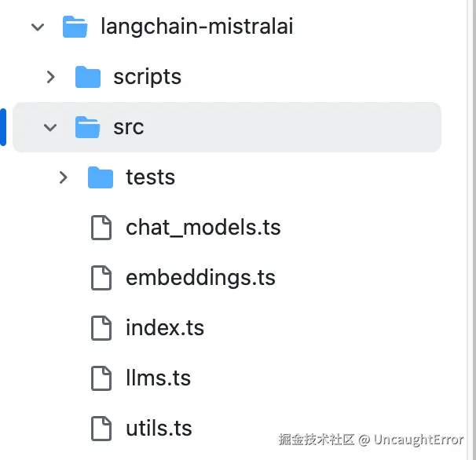Select the utils.ts file name

(159, 429)
